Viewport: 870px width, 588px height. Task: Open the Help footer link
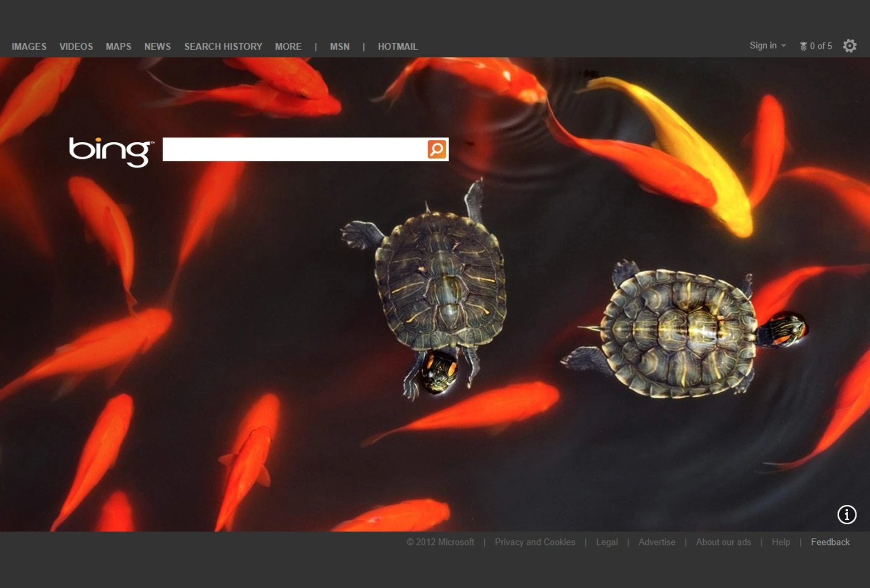tap(781, 542)
